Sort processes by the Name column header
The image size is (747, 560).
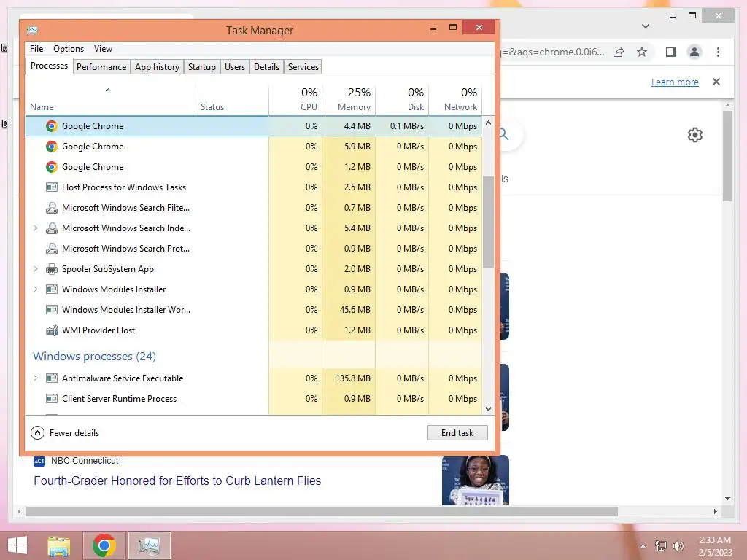coord(110,100)
